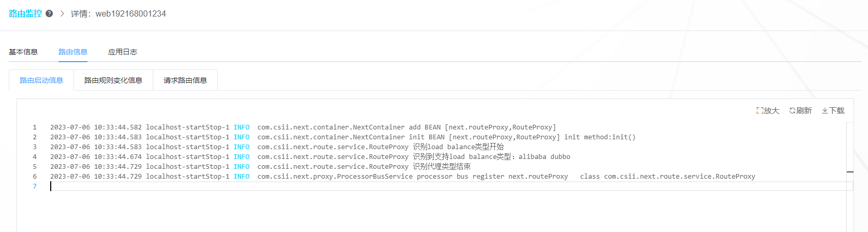Click the help question mark icon
The width and height of the screenshot is (868, 232).
[49, 13]
